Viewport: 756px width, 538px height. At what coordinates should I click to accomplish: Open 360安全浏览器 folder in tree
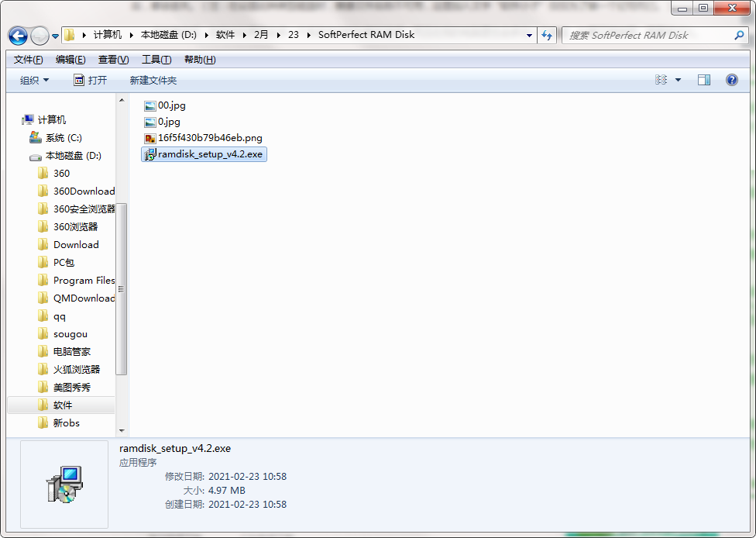[76, 209]
